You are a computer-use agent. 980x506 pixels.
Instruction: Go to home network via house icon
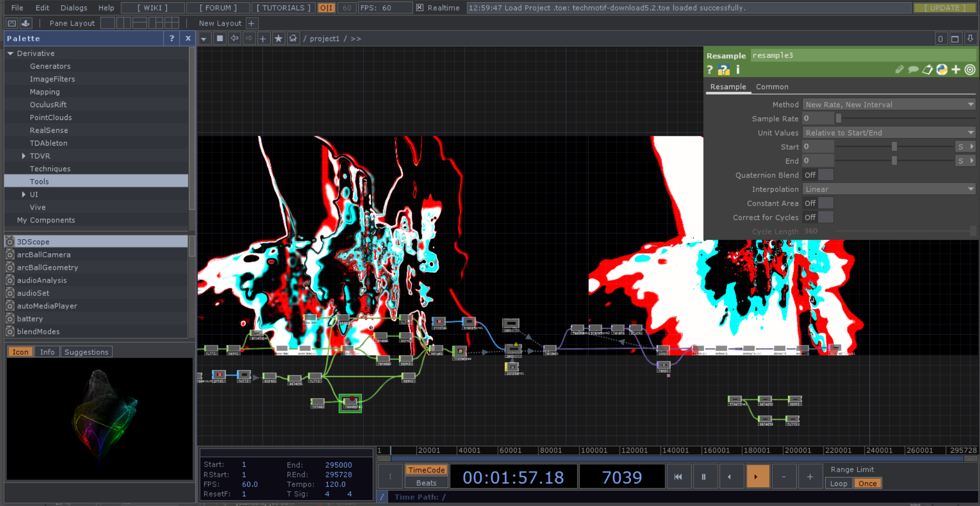click(x=293, y=38)
